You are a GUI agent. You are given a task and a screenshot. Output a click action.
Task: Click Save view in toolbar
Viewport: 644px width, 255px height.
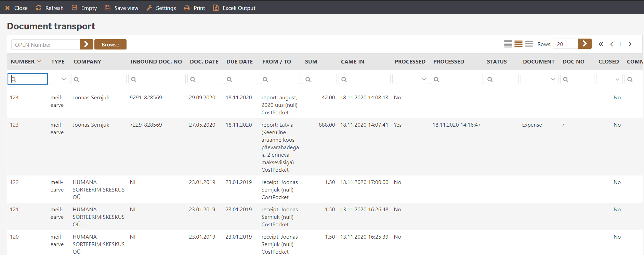(x=121, y=8)
